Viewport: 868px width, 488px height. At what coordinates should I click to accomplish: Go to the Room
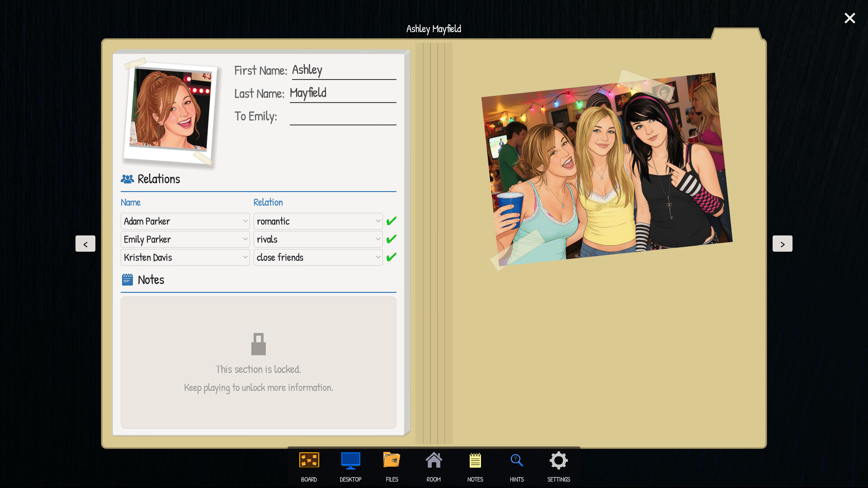pos(434,467)
